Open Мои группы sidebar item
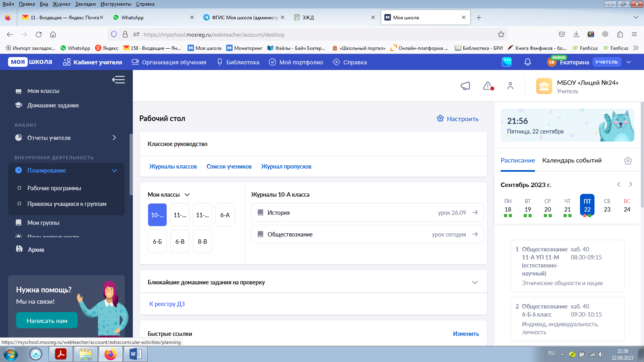Screen dimensions: 644x362 click(x=43, y=223)
